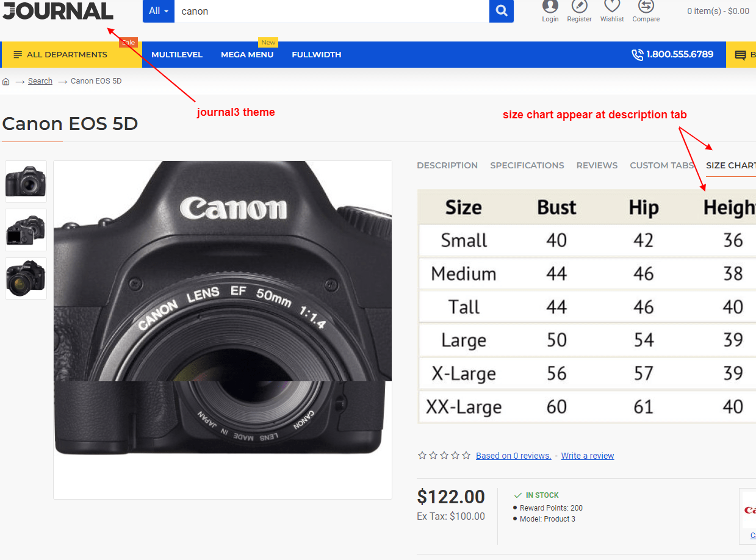Click the home breadcrumb icon

[x=5, y=81]
